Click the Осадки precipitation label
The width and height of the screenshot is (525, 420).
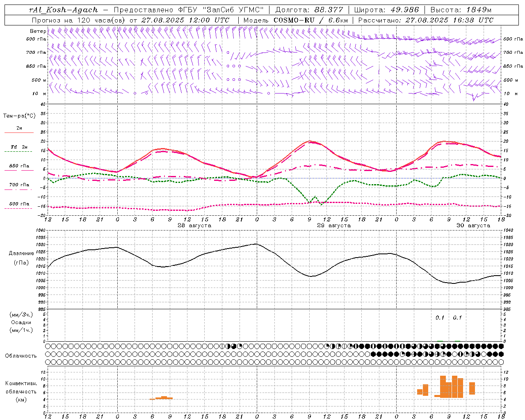coord(21,322)
